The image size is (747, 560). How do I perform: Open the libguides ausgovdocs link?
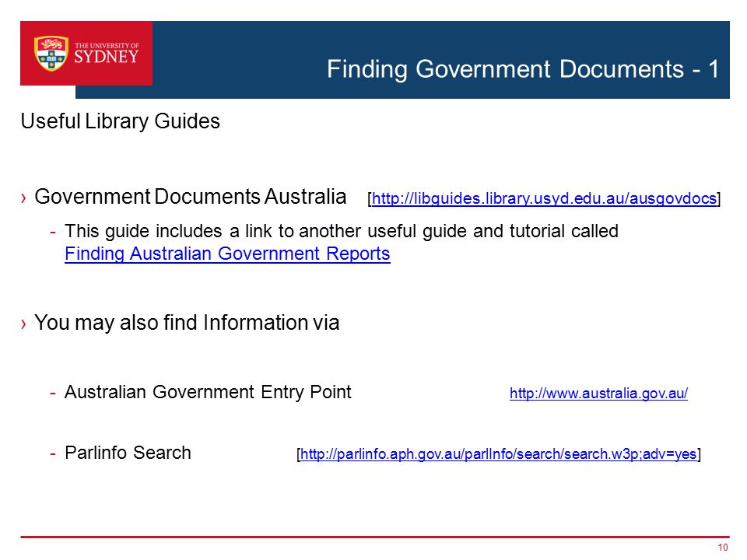544,198
